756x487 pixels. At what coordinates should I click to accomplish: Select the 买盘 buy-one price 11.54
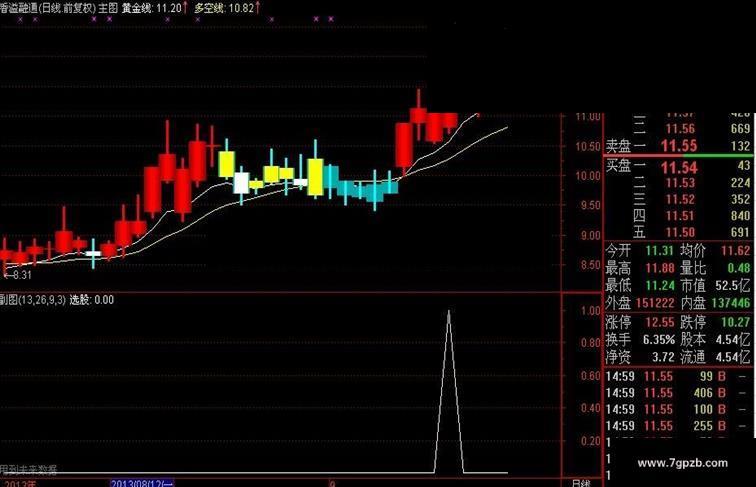click(679, 168)
